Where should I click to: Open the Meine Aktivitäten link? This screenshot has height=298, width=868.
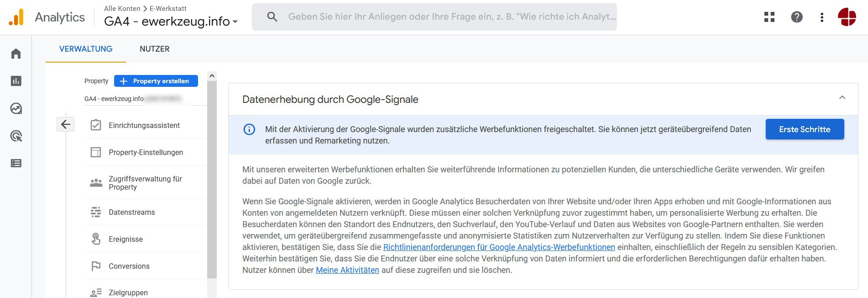pyautogui.click(x=347, y=270)
